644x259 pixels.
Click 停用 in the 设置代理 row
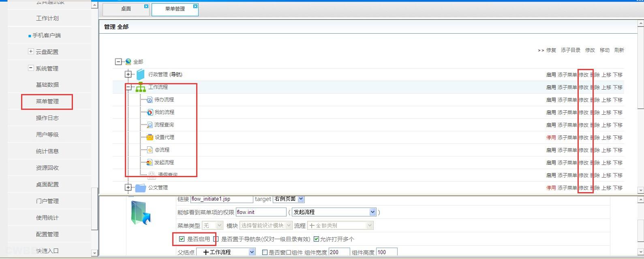click(x=551, y=138)
